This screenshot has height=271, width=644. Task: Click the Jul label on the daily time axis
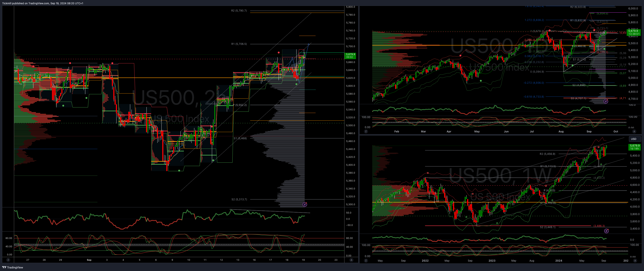[532, 131]
